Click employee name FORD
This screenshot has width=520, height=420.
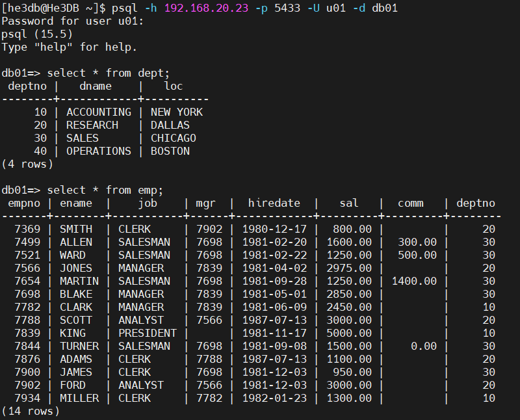[x=73, y=385]
